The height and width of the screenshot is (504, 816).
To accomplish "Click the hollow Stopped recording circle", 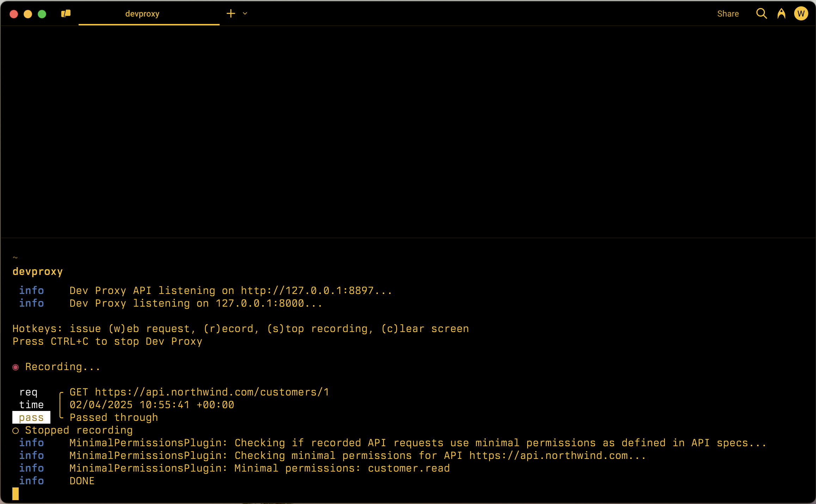I will click(16, 431).
